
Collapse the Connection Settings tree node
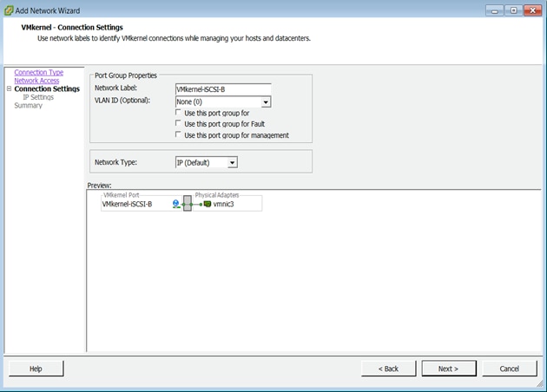click(x=10, y=88)
